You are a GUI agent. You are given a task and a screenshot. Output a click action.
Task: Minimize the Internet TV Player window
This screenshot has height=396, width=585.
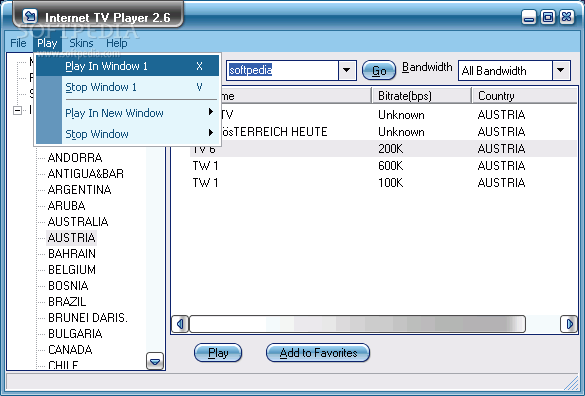click(x=529, y=17)
